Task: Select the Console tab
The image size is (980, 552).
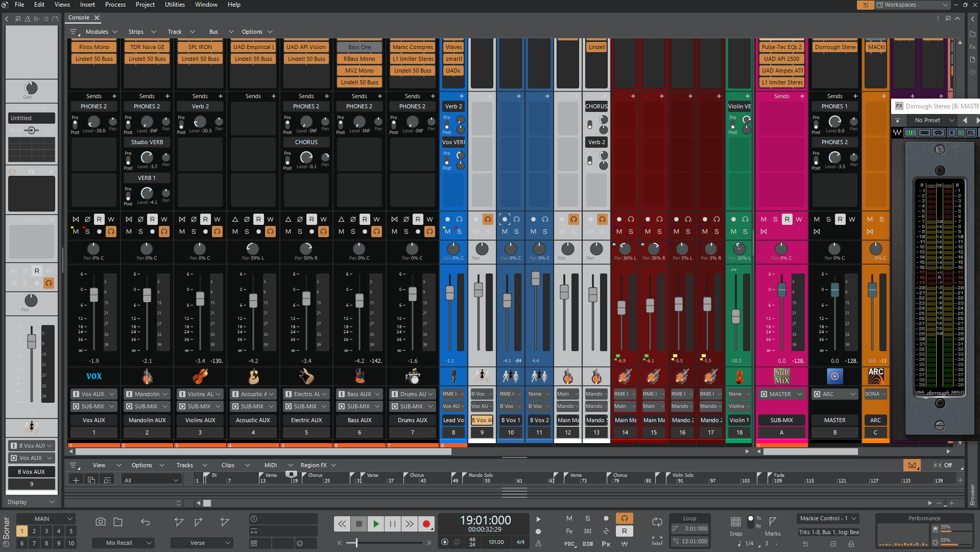Action: pos(79,17)
